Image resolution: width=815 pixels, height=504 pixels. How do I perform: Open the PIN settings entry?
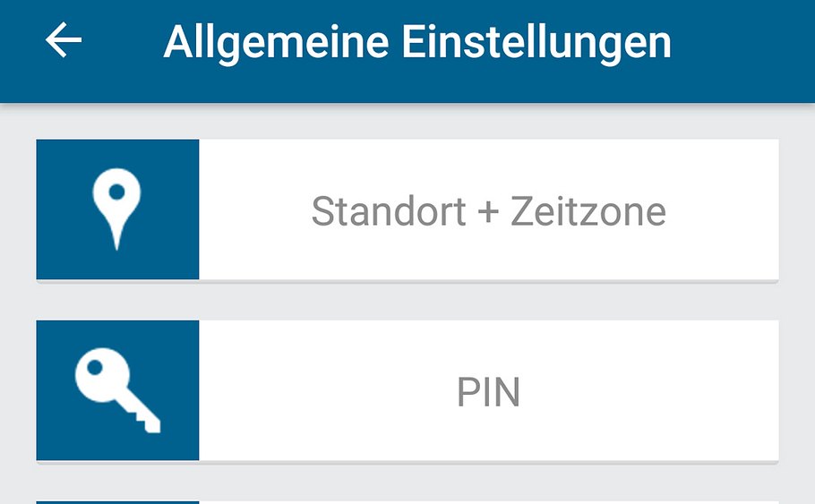[x=488, y=392]
